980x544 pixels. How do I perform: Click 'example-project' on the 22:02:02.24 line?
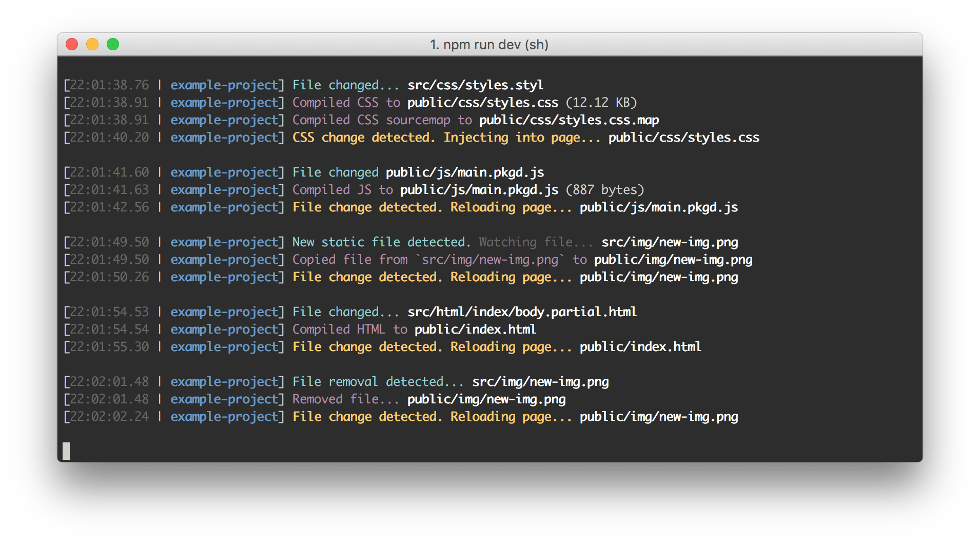(224, 417)
